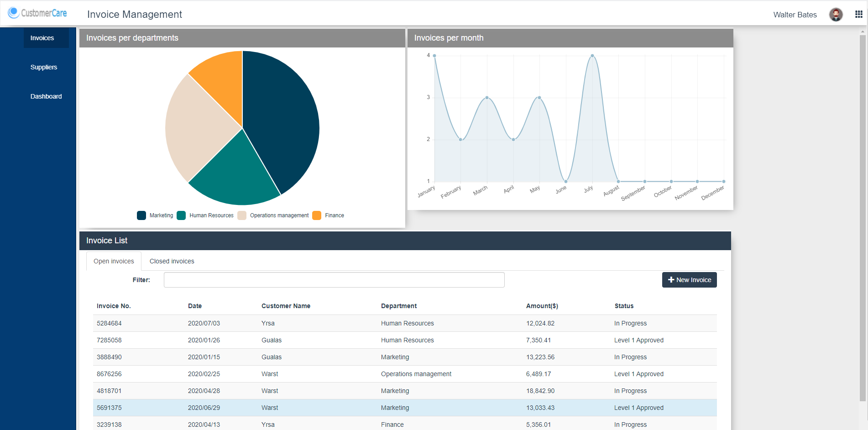Toggle Human Resources legend swatch

coord(181,215)
